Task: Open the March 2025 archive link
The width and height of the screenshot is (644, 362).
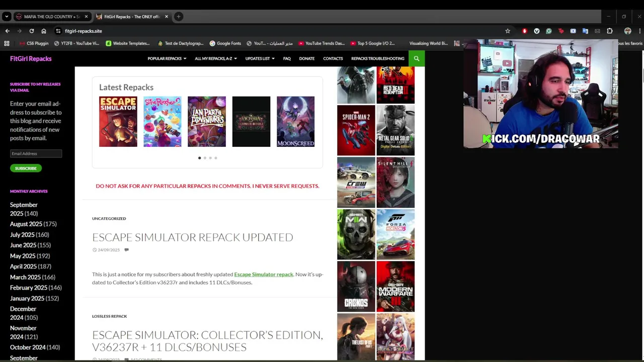Action: tap(25, 278)
